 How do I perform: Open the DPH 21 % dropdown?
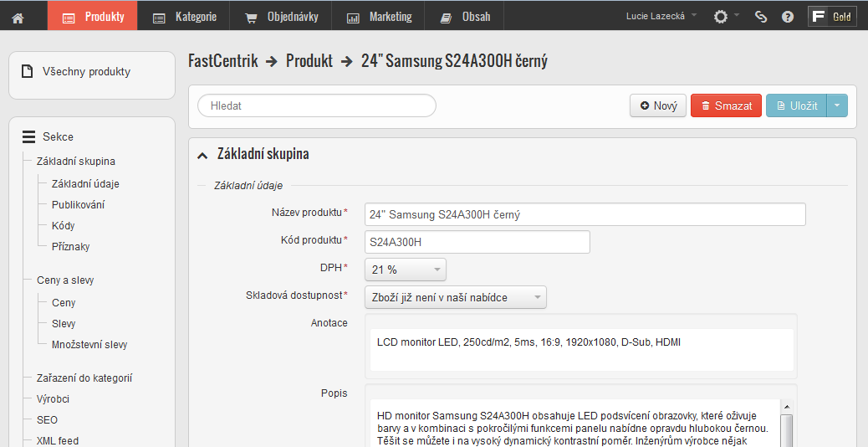point(406,270)
